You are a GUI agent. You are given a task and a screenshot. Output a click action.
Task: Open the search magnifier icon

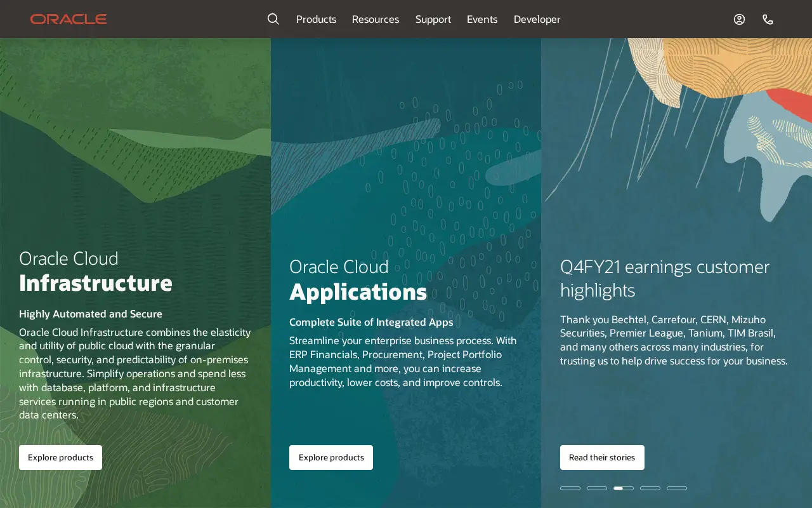point(273,19)
